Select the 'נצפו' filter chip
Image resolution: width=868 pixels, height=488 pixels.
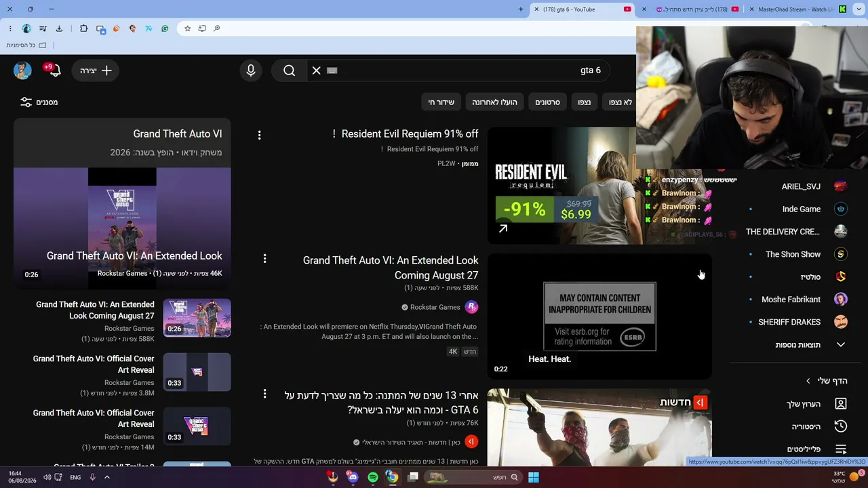pos(585,102)
